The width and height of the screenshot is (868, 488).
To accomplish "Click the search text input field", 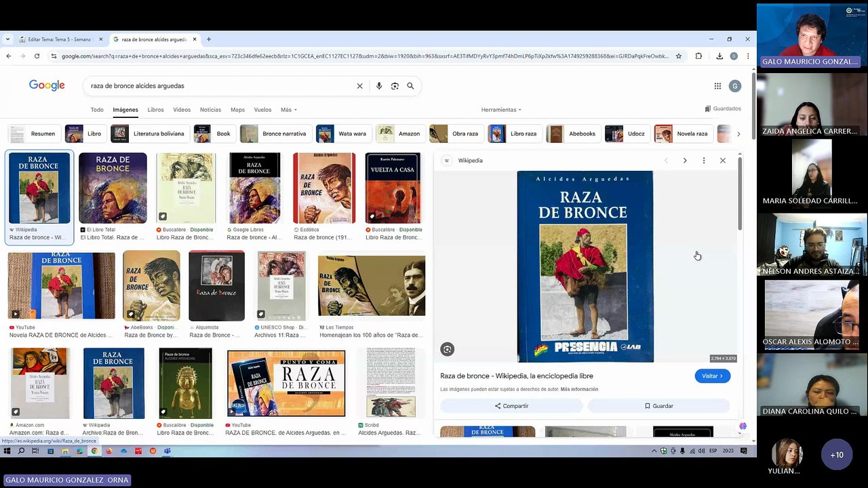I will tap(220, 86).
